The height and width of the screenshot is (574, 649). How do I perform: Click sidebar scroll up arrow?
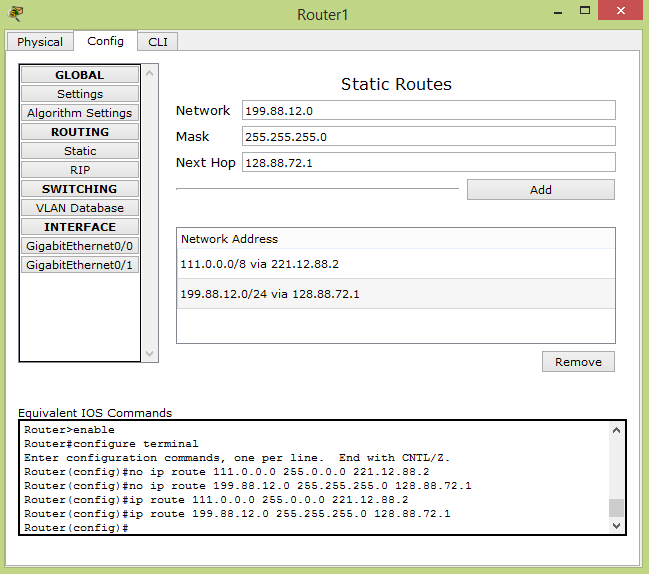click(x=150, y=74)
